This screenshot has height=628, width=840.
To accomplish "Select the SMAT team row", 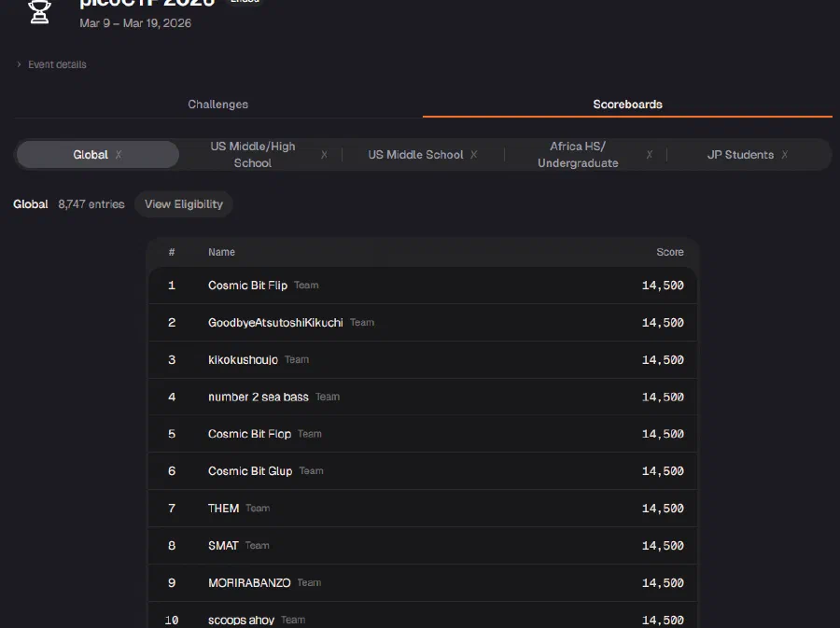I will point(423,546).
